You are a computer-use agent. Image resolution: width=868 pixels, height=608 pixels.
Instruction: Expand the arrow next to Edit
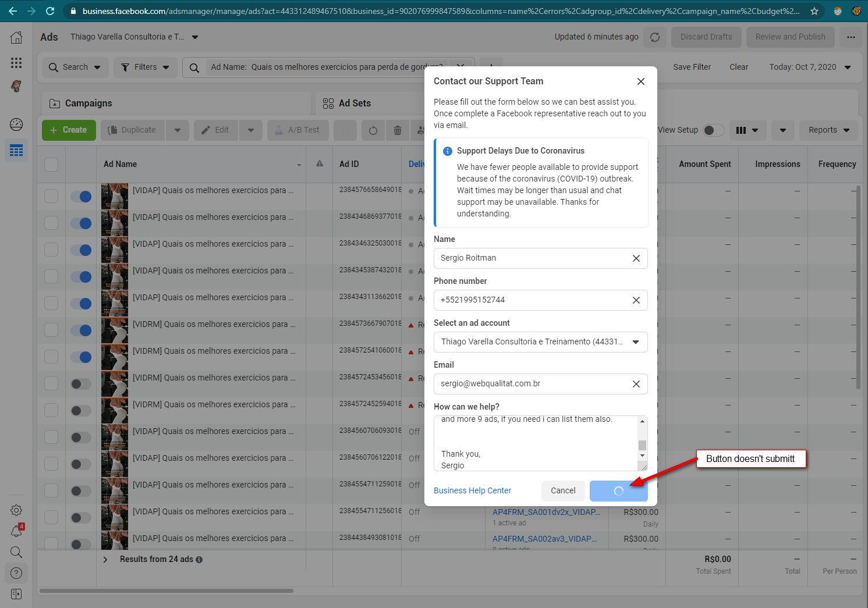(251, 130)
